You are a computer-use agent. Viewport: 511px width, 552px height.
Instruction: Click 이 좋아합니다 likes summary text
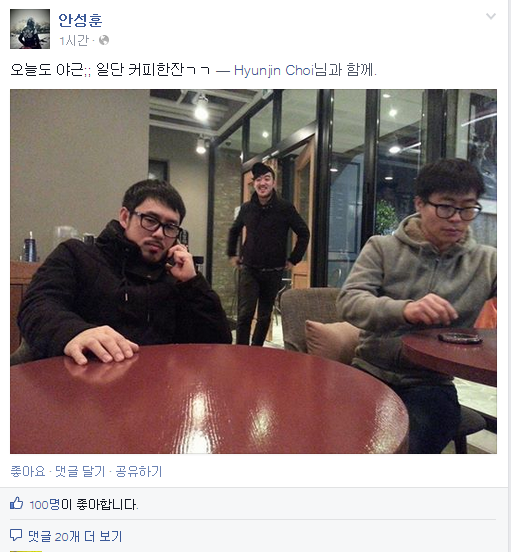click(x=100, y=505)
